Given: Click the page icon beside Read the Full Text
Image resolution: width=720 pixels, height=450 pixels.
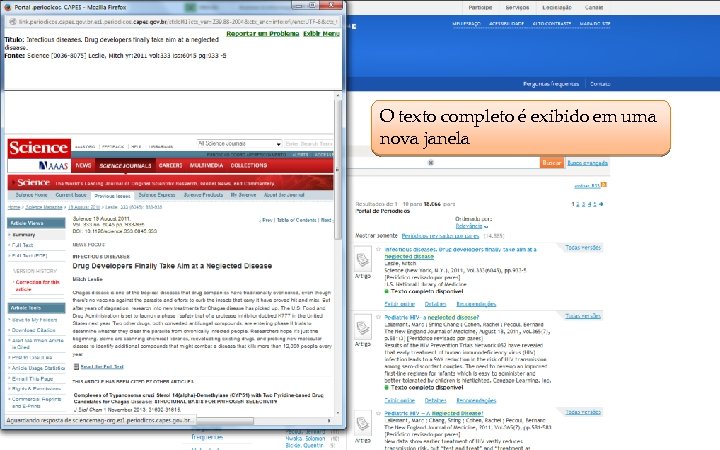Looking at the screenshot, I should click(x=76, y=366).
